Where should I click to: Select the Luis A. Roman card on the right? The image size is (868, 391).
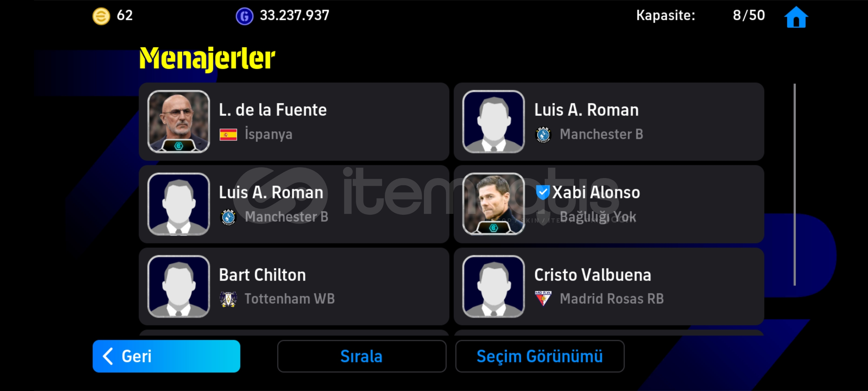[609, 122]
